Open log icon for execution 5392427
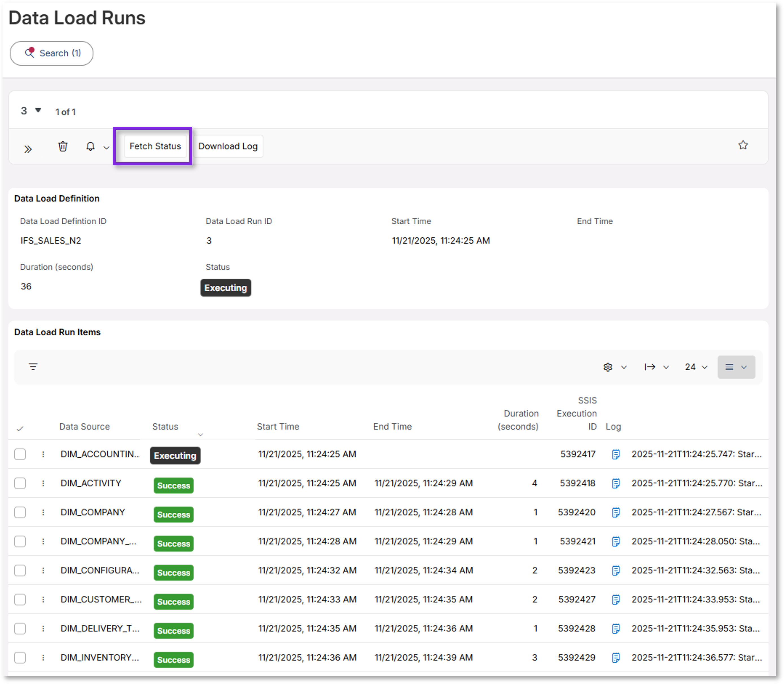 coord(616,599)
